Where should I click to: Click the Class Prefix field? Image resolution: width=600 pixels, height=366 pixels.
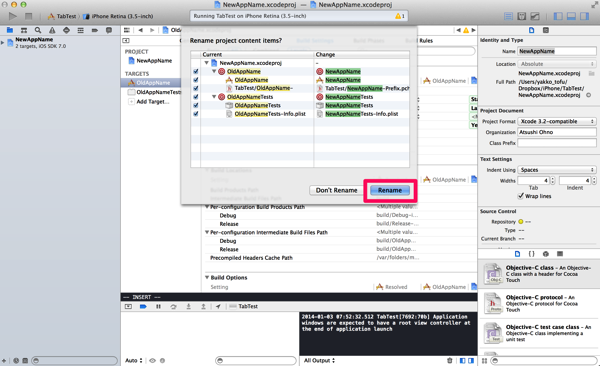(557, 143)
